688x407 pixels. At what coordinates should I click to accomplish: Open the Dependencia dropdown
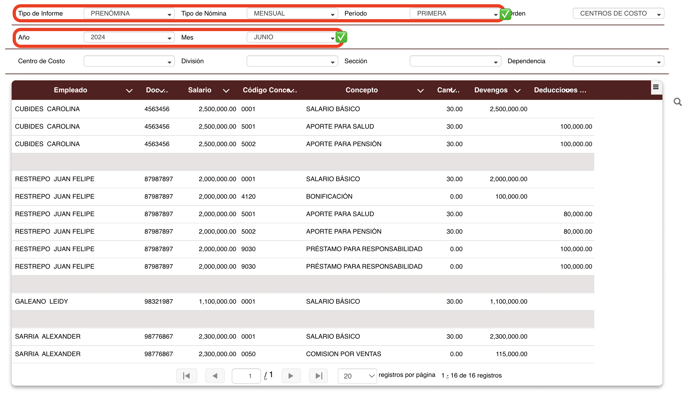(618, 61)
